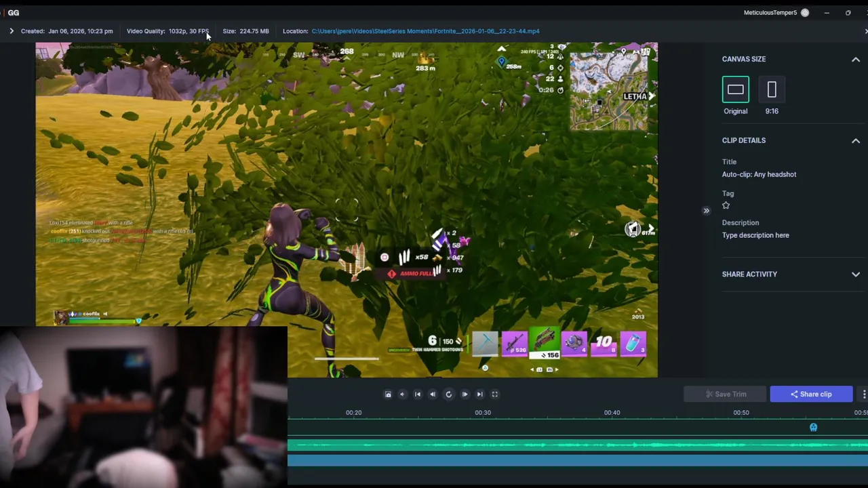Select the 9:16 canvas size

[x=772, y=89]
